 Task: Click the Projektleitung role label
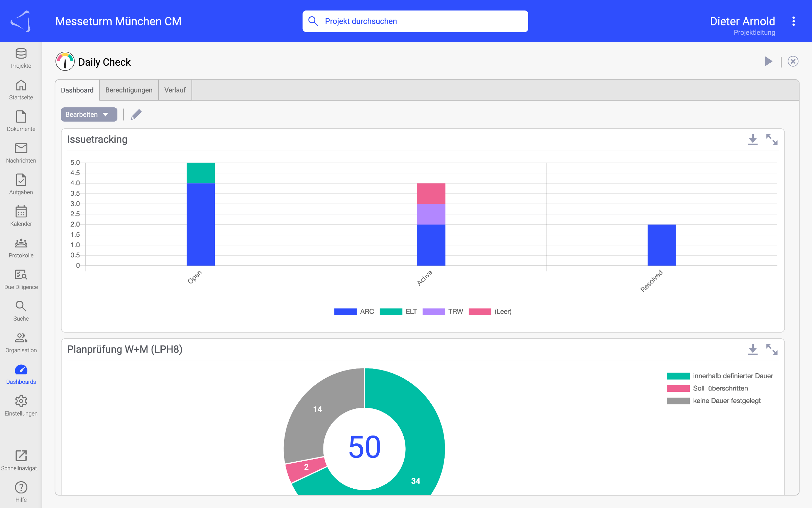[x=754, y=33]
